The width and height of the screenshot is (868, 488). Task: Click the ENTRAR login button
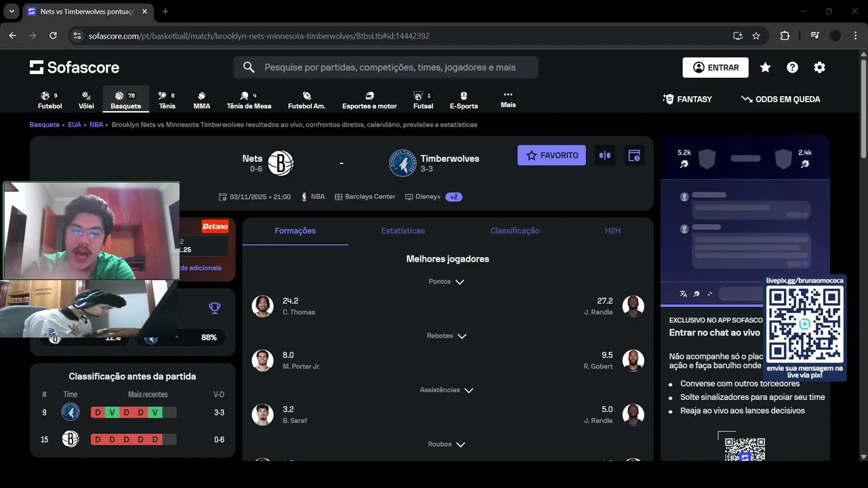tap(715, 67)
